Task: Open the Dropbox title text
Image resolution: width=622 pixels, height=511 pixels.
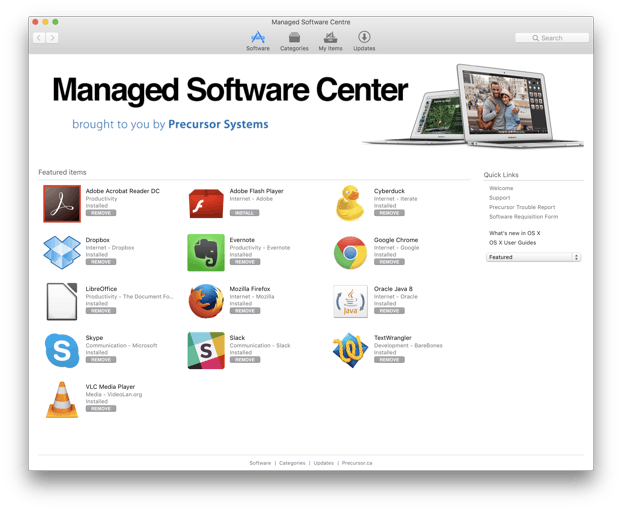Action: (98, 240)
